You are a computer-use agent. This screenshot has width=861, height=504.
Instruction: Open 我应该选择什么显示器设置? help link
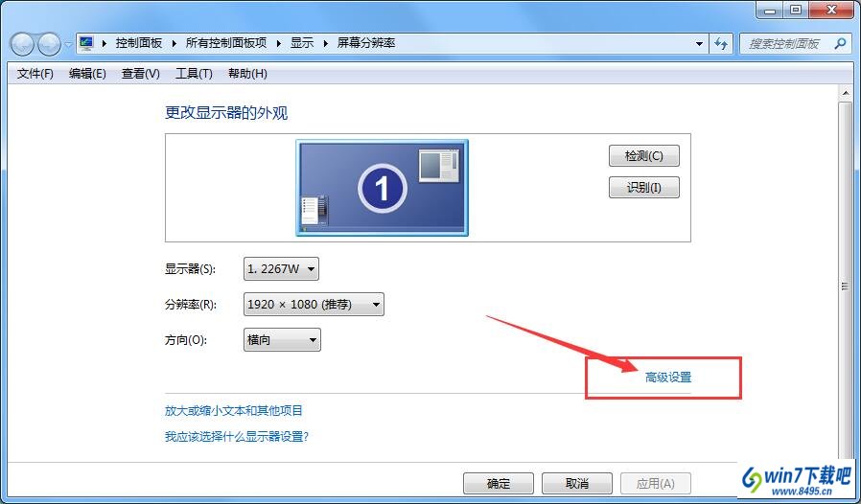coord(237,437)
